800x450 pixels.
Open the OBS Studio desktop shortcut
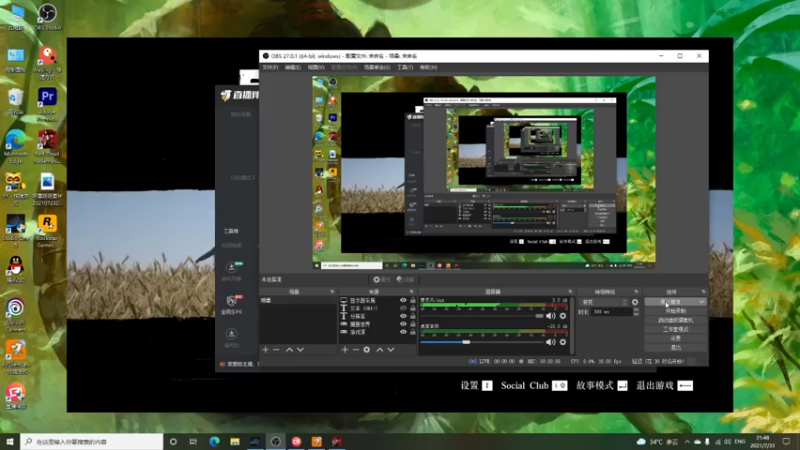47,16
